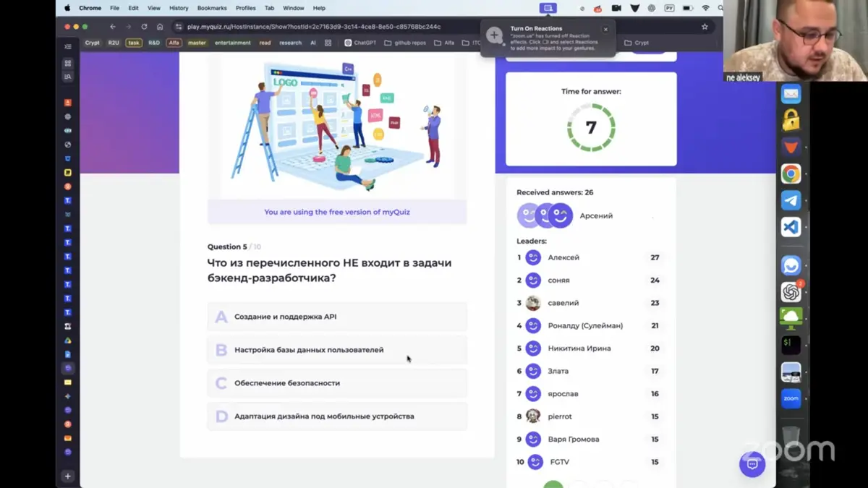The width and height of the screenshot is (868, 488).
Task: Open the Terminal app in the Dock
Action: [791, 345]
